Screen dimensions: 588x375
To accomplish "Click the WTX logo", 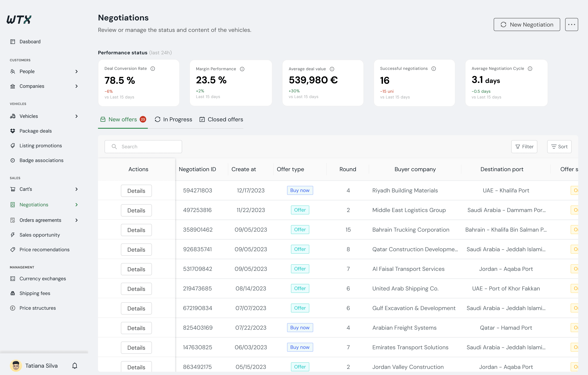I will [x=19, y=20].
